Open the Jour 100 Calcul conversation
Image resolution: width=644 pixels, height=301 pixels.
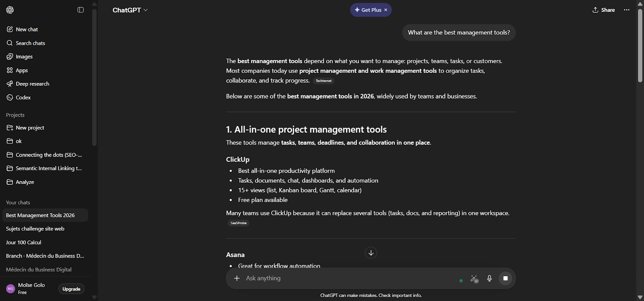coord(23,242)
